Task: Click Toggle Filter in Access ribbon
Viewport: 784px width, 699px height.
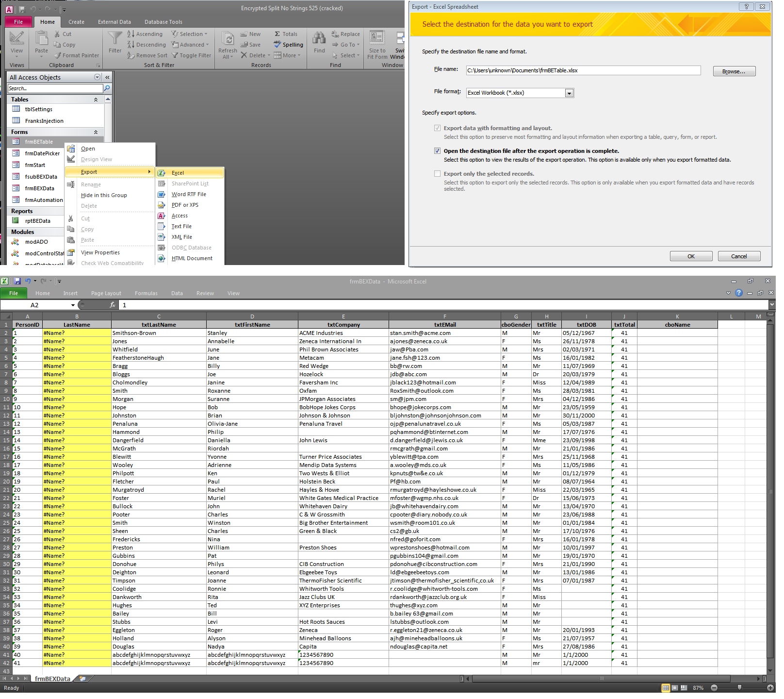Action: (191, 55)
